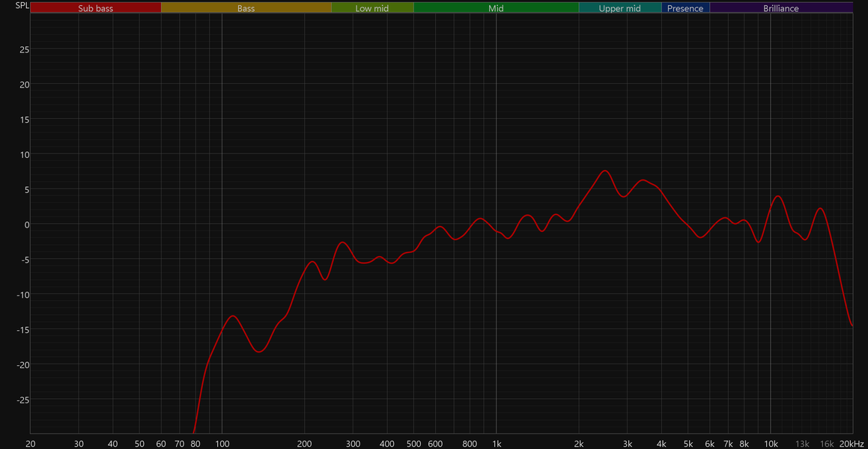Click the green Mid band header
The height and width of the screenshot is (449, 868).
(x=496, y=7)
